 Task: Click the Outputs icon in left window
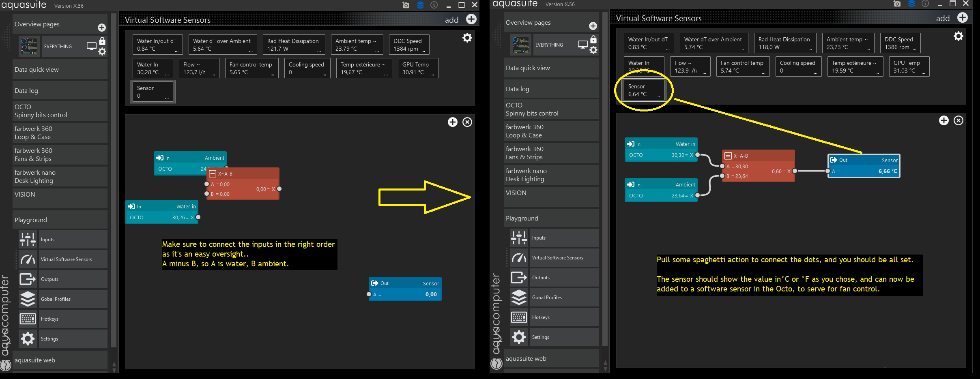pyautogui.click(x=28, y=279)
